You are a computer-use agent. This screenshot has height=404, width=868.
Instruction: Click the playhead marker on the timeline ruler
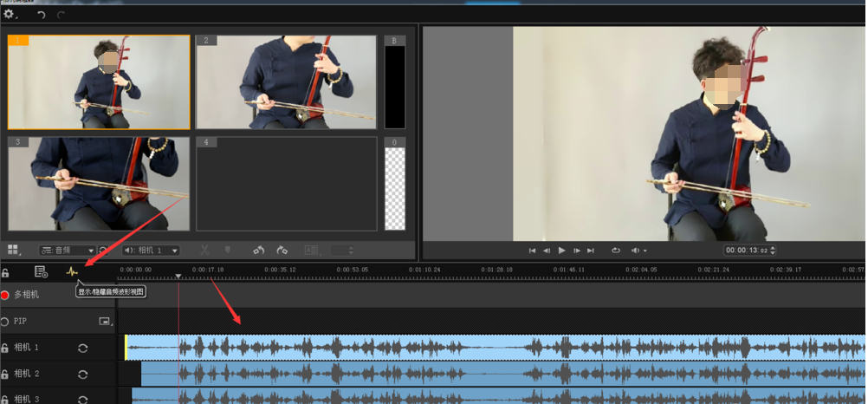(178, 277)
